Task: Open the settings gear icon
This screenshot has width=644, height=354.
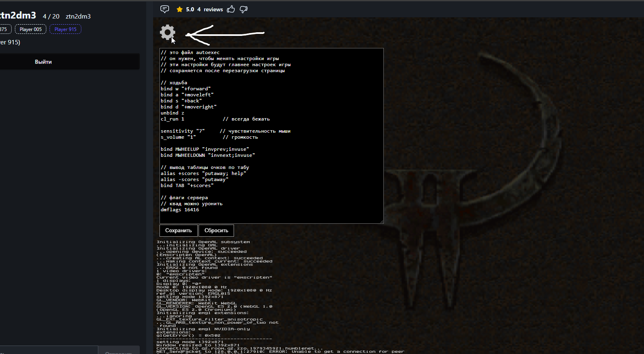Action: point(167,32)
